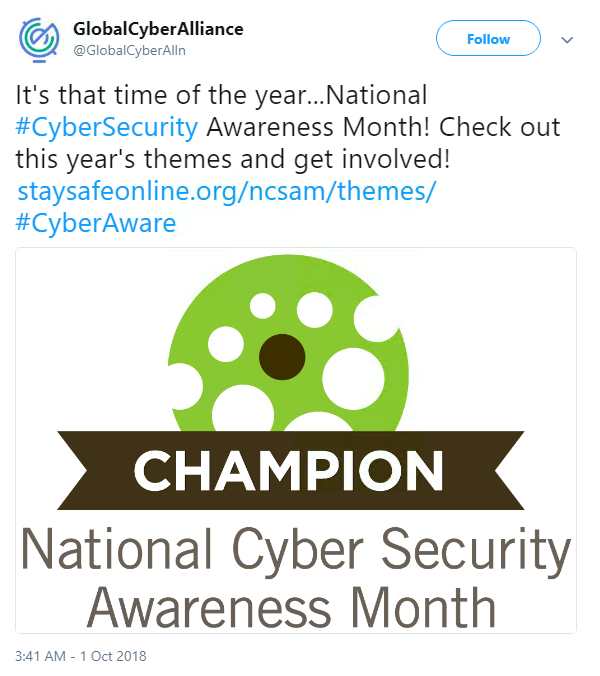Visit the staysafeonline.org/ncsam/themes/ link
This screenshot has height=676, width=600.
pos(227,191)
